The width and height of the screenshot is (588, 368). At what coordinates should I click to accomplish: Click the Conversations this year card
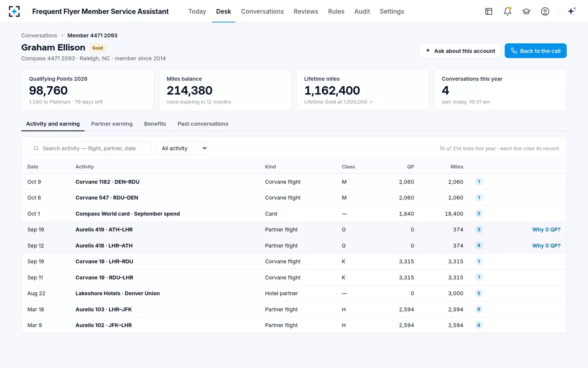pos(500,90)
